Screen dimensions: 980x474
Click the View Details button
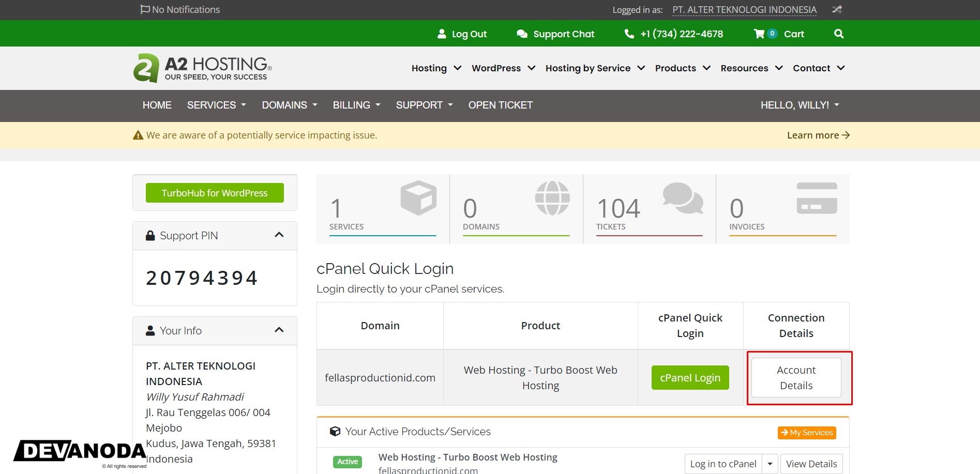[811, 464]
